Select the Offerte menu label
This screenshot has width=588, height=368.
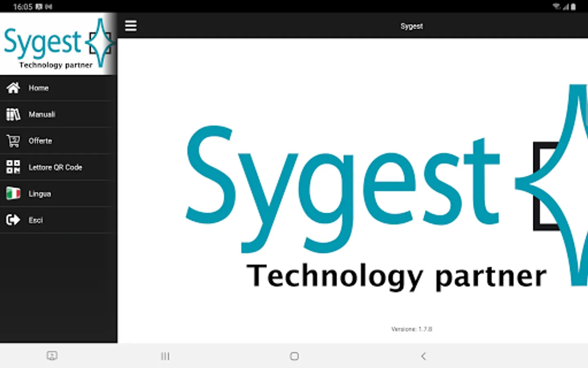[x=40, y=141]
